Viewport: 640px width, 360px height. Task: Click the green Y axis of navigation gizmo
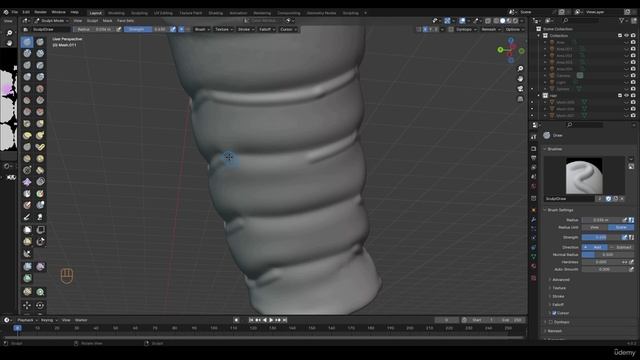[x=500, y=50]
